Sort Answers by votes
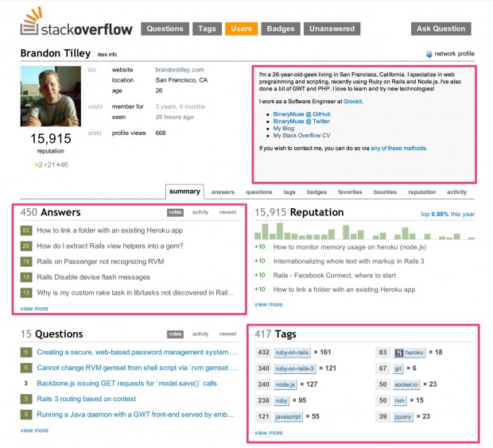The width and height of the screenshot is (493, 448). [x=175, y=212]
